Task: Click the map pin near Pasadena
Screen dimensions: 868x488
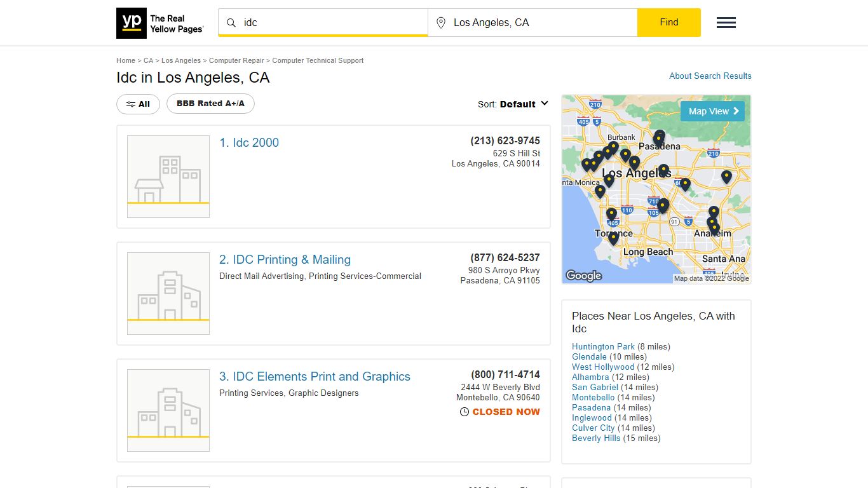Action: tap(659, 138)
